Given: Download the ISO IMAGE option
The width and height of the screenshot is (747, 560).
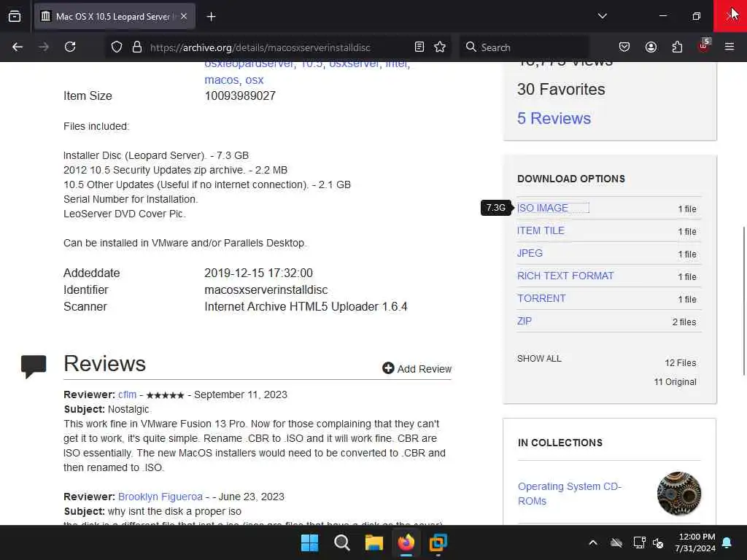Looking at the screenshot, I should point(543,208).
